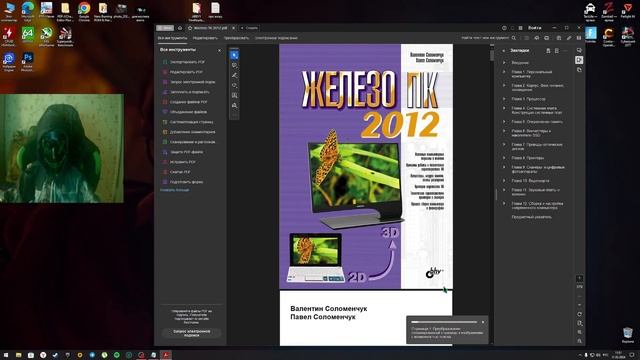Expand Глава 5. Оперативная память bookmark

point(504,122)
